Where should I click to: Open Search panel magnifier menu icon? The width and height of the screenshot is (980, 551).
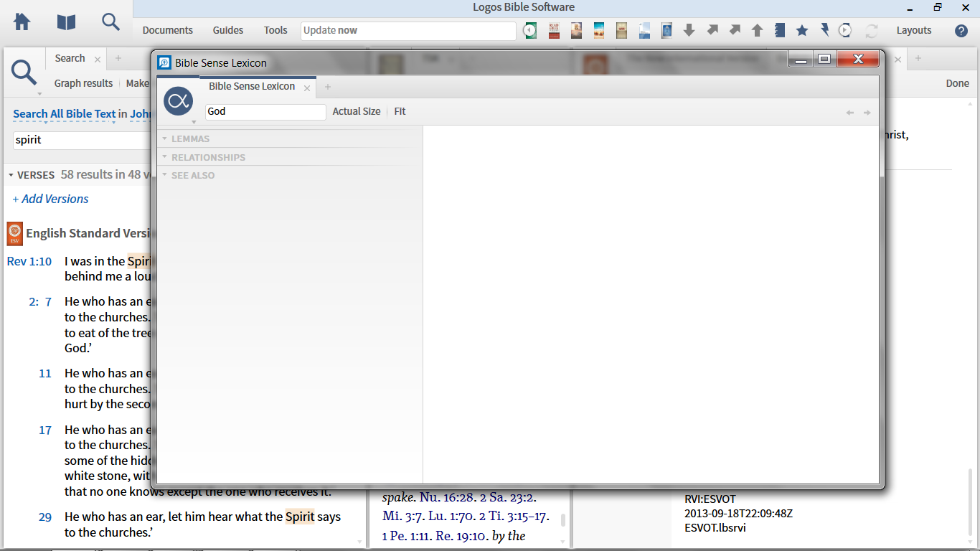point(24,73)
